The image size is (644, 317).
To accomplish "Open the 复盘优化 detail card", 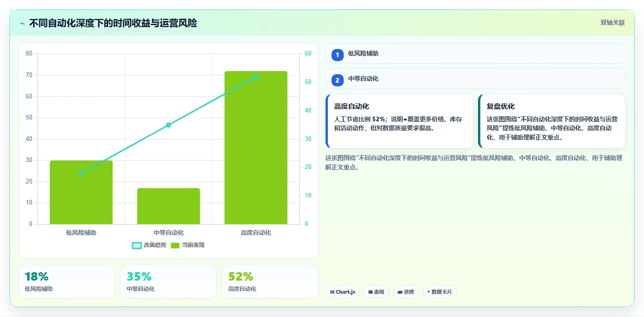I will coord(552,121).
